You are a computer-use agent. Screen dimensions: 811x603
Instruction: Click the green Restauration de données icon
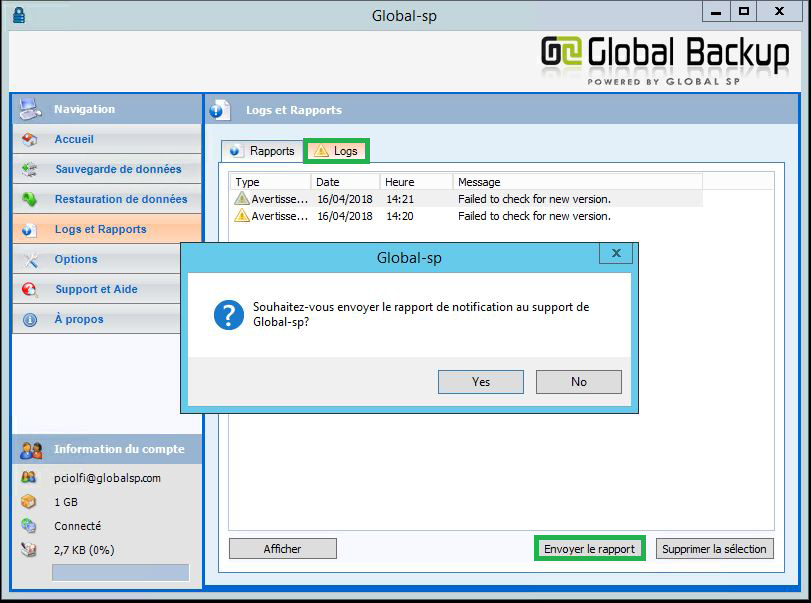point(30,200)
